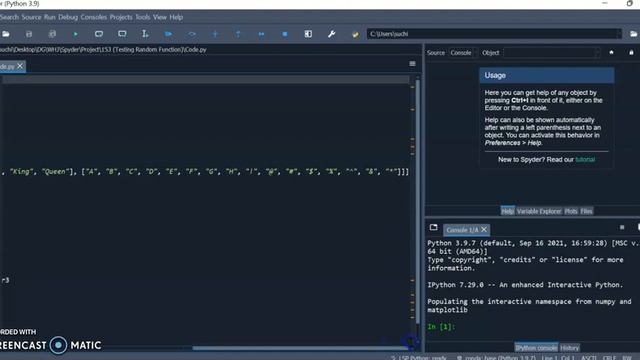Switch to the Files tab

click(x=586, y=211)
